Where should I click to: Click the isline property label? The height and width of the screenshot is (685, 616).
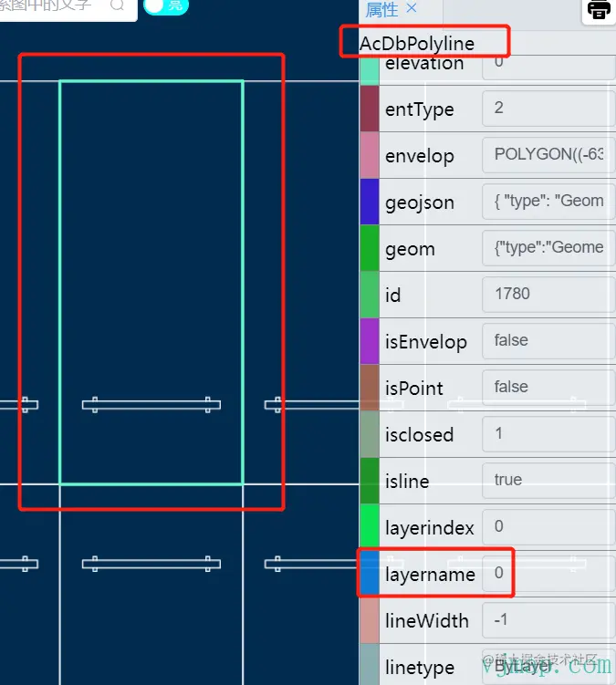(x=407, y=481)
